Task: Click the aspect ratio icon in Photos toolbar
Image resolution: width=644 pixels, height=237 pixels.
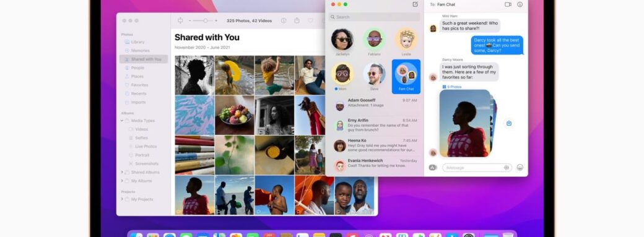Action: tap(180, 20)
